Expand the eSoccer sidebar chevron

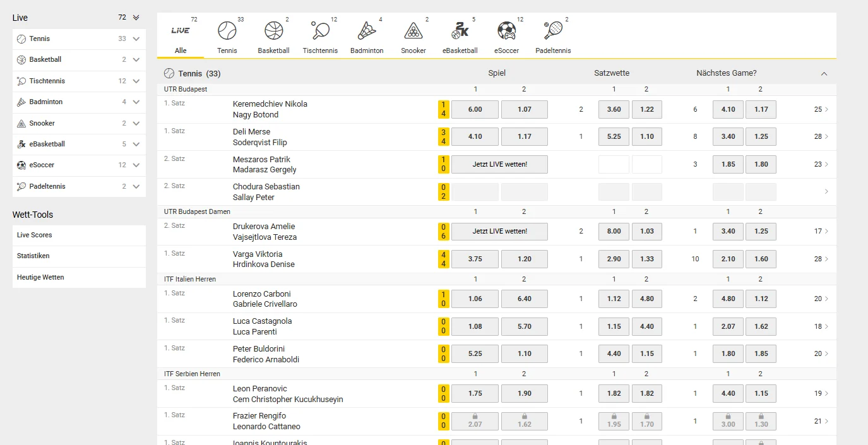(136, 165)
